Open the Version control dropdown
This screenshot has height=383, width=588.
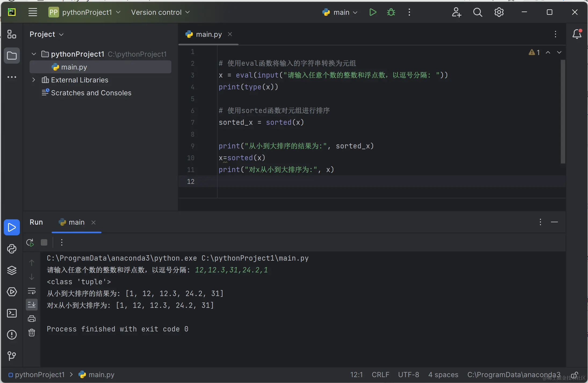point(160,12)
